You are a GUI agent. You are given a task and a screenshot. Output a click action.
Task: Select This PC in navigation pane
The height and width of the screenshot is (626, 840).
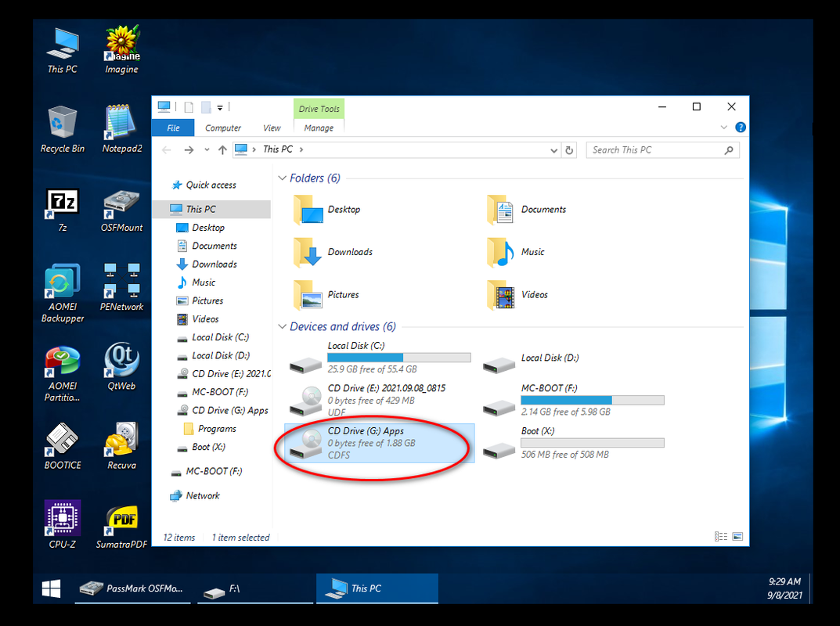(x=211, y=210)
